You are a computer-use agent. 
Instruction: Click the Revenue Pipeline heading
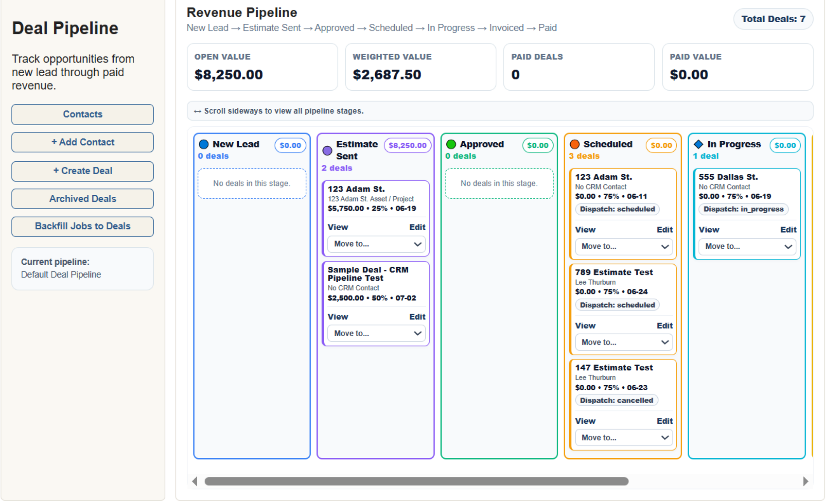242,12
